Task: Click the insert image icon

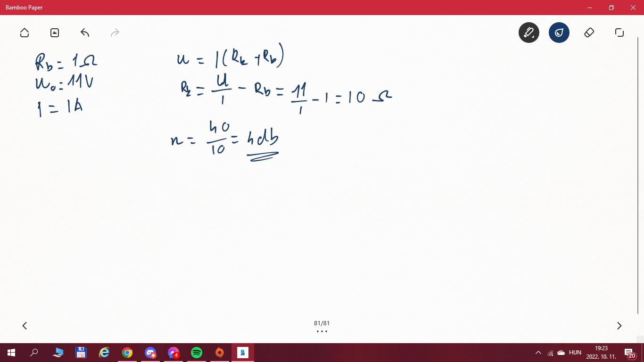Action: point(55,33)
